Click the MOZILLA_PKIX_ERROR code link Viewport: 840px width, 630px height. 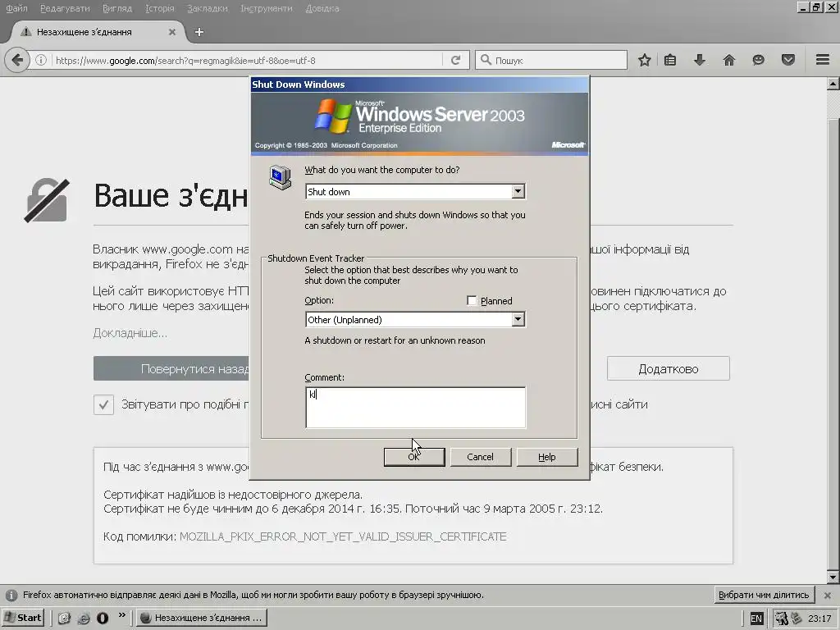pos(343,536)
